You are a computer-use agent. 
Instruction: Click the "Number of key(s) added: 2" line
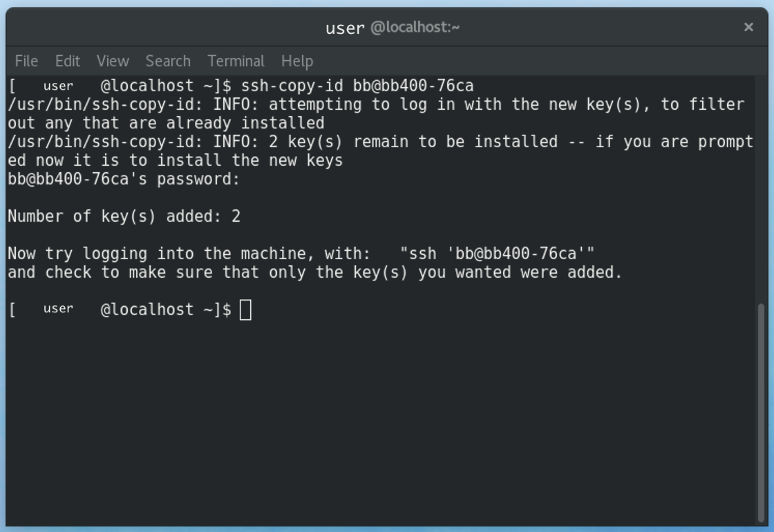click(124, 217)
